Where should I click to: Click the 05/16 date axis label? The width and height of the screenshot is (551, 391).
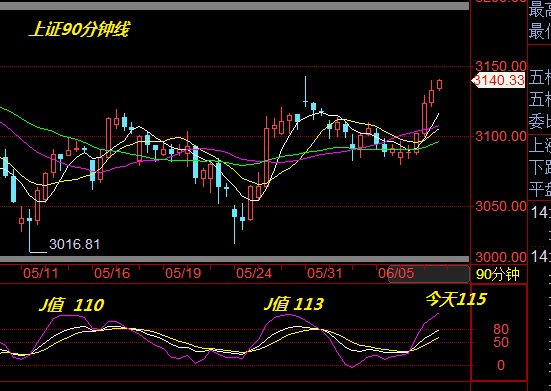[x=112, y=273]
